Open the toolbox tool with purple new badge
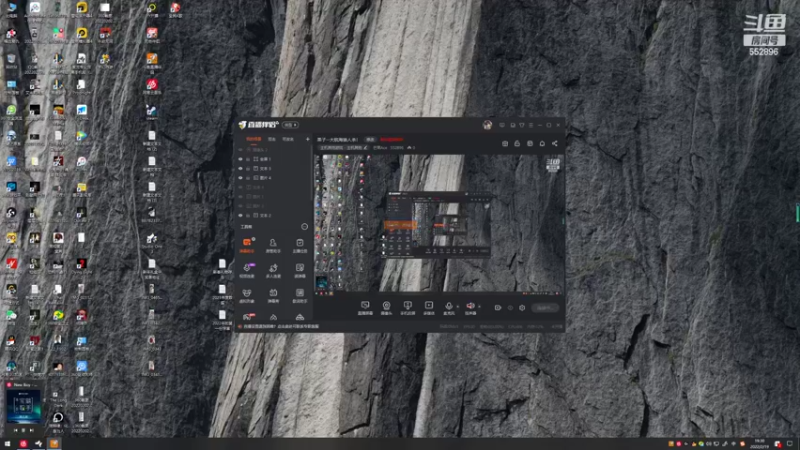Screen dimensions: 800x450 [246, 270]
